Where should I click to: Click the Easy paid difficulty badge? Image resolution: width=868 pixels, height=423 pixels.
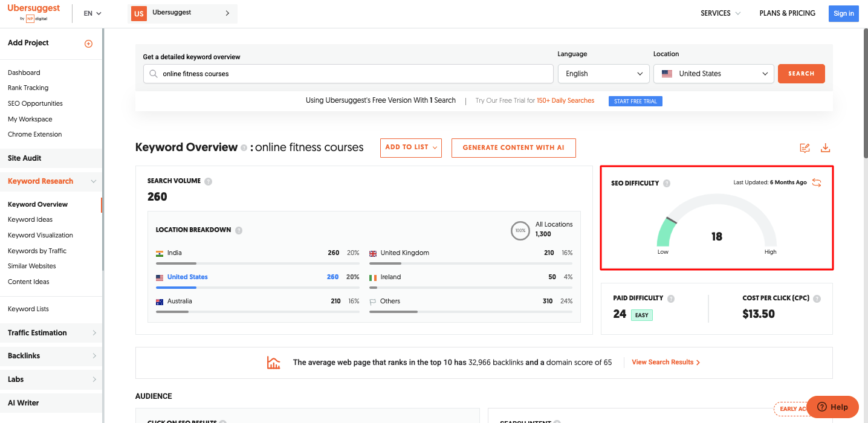pyautogui.click(x=641, y=315)
